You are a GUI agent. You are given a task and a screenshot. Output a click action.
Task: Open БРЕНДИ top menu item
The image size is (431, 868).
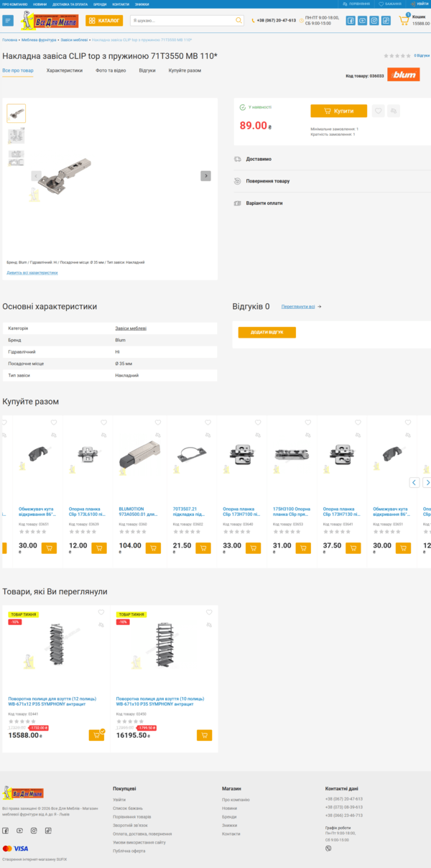click(x=100, y=4)
